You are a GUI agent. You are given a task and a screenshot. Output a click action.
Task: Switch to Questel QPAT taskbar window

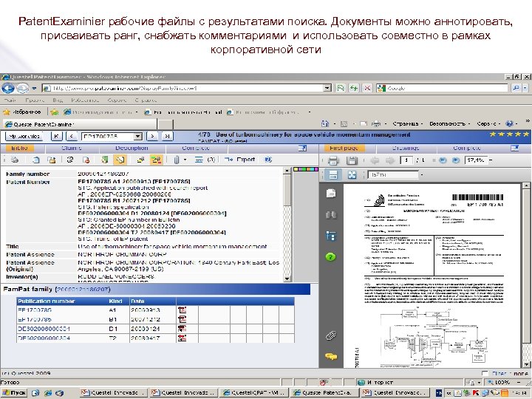click(253, 392)
